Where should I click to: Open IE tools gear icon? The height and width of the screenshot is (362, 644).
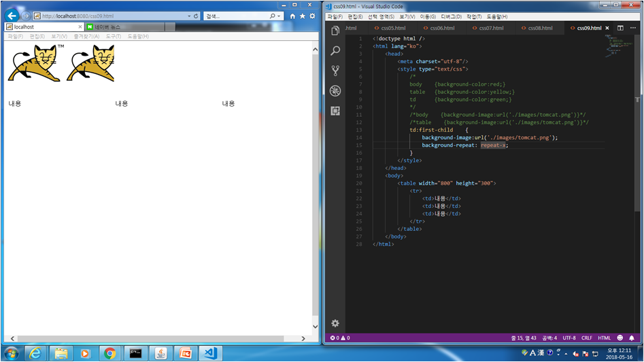(313, 16)
